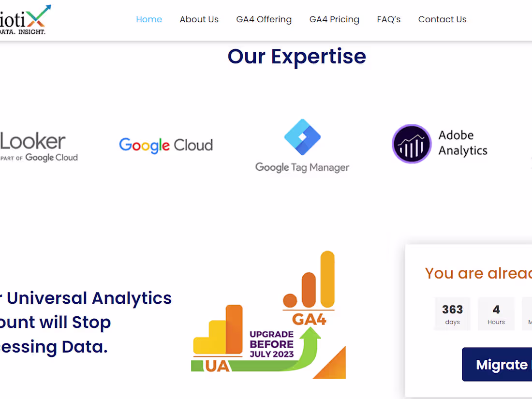This screenshot has width=532, height=399.
Task: Select GA4 Pricing from the navigation
Action: tap(334, 19)
